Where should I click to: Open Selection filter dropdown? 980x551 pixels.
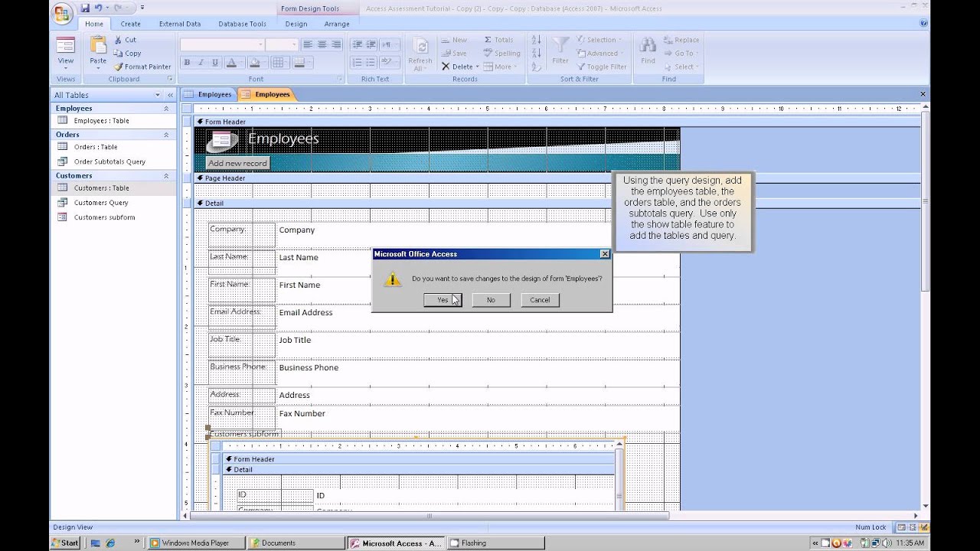(x=599, y=40)
